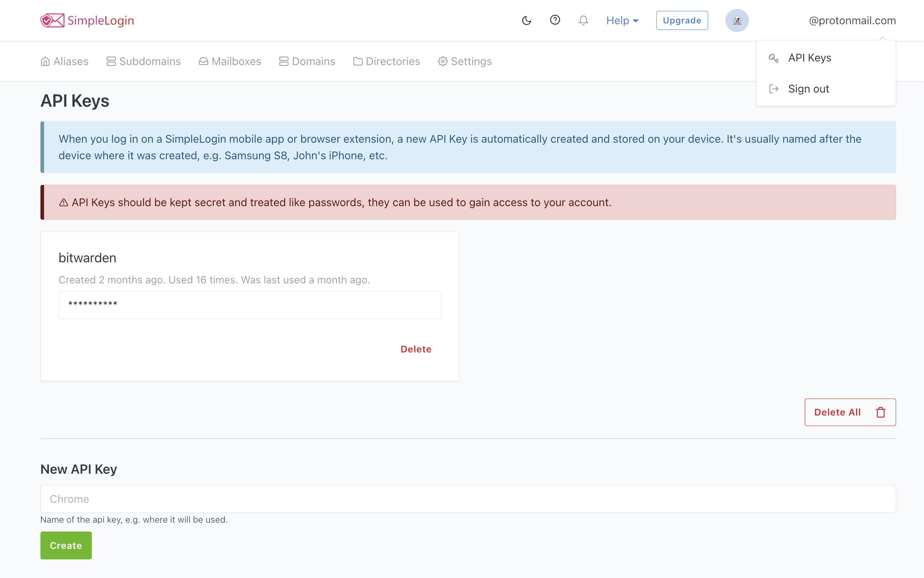Screen dimensions: 924x578
Task: Click Delete All API keys button
Action: tap(850, 412)
